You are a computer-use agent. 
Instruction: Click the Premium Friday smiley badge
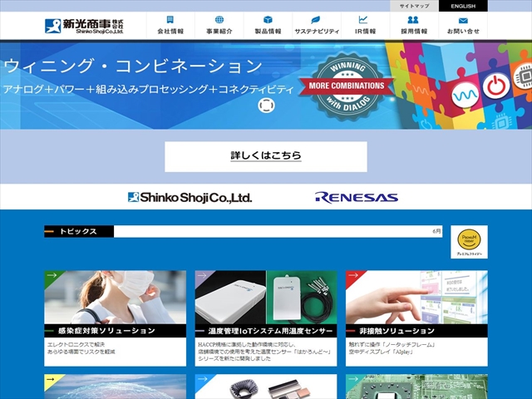tap(469, 242)
